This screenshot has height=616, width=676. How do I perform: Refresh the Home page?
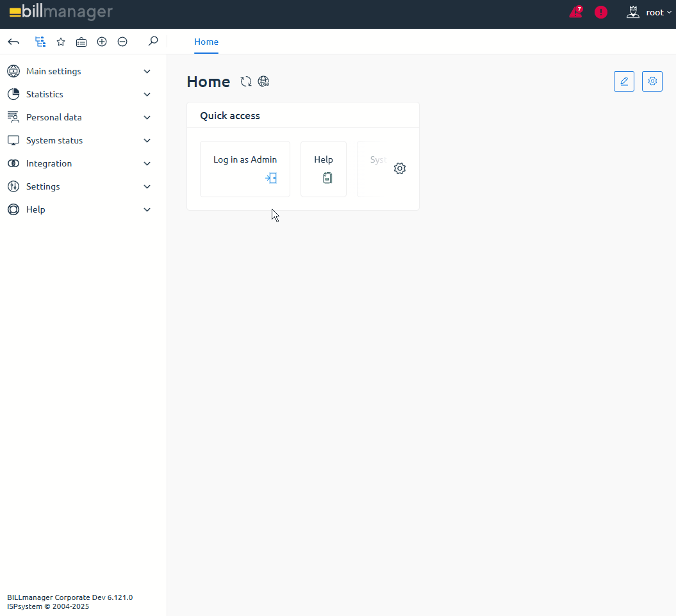(x=246, y=81)
